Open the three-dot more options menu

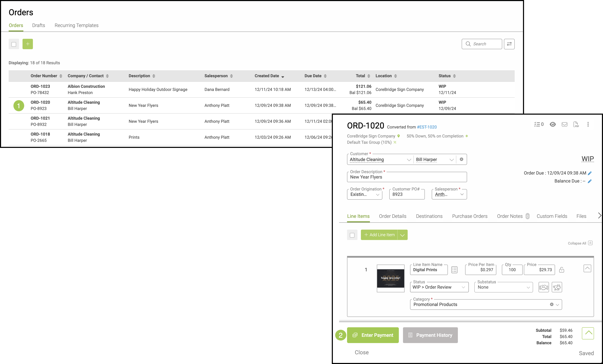[588, 124]
